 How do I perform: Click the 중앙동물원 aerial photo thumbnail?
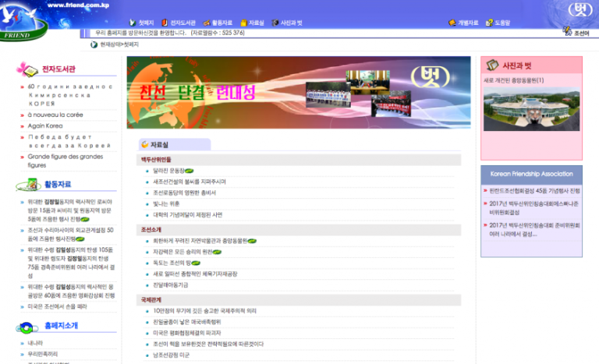pos(531,109)
